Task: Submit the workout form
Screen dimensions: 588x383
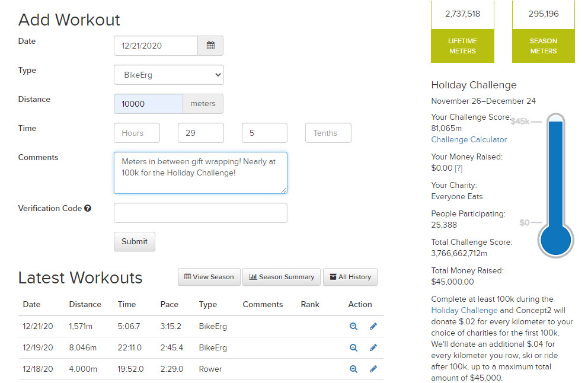Action: (x=135, y=241)
